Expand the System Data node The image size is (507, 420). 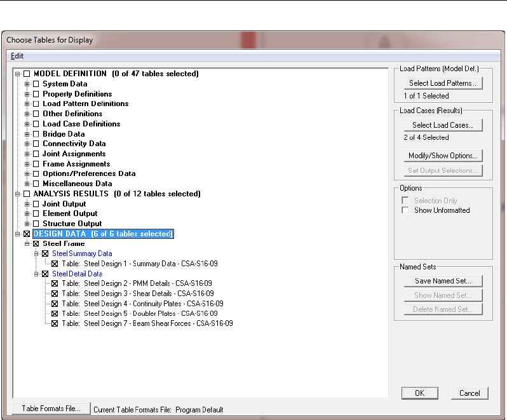(27, 84)
